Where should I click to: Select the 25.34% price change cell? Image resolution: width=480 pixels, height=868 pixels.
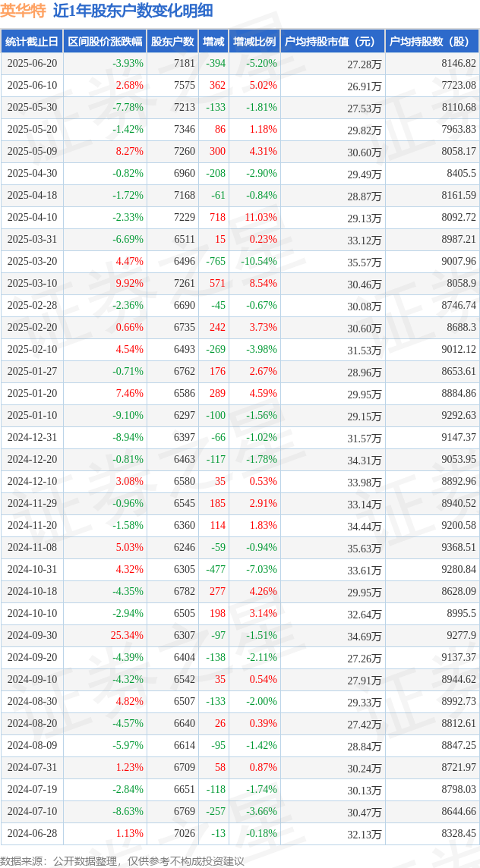point(127,635)
